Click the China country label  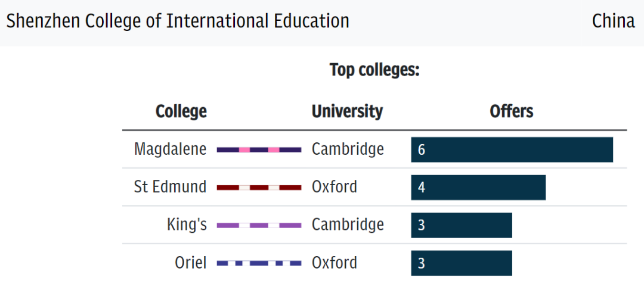coord(613,21)
